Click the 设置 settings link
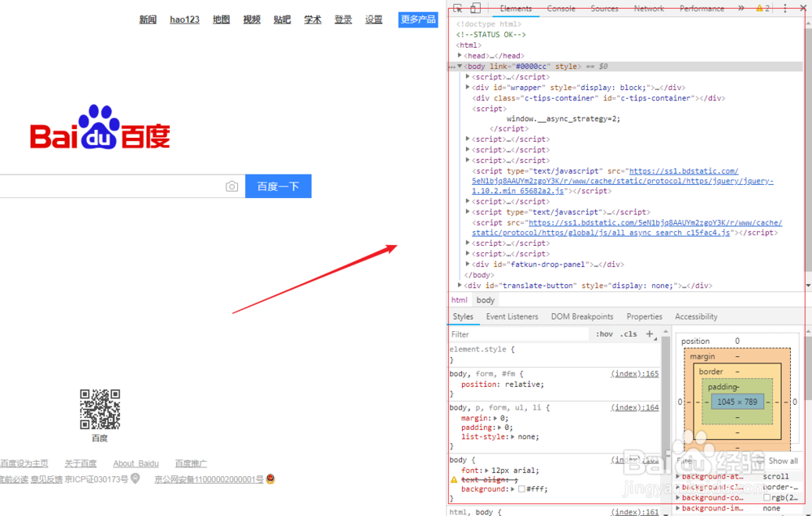 (374, 19)
